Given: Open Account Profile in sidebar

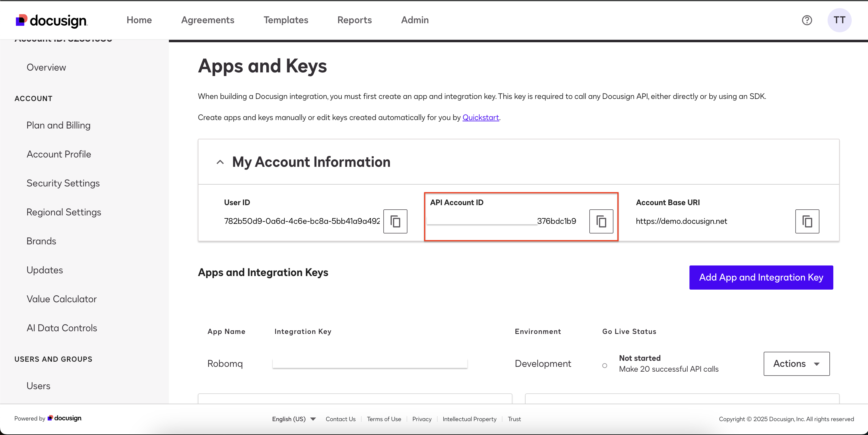Looking at the screenshot, I should [59, 154].
